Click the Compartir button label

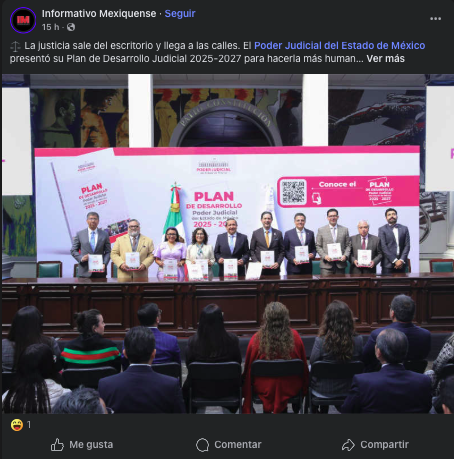point(385,445)
